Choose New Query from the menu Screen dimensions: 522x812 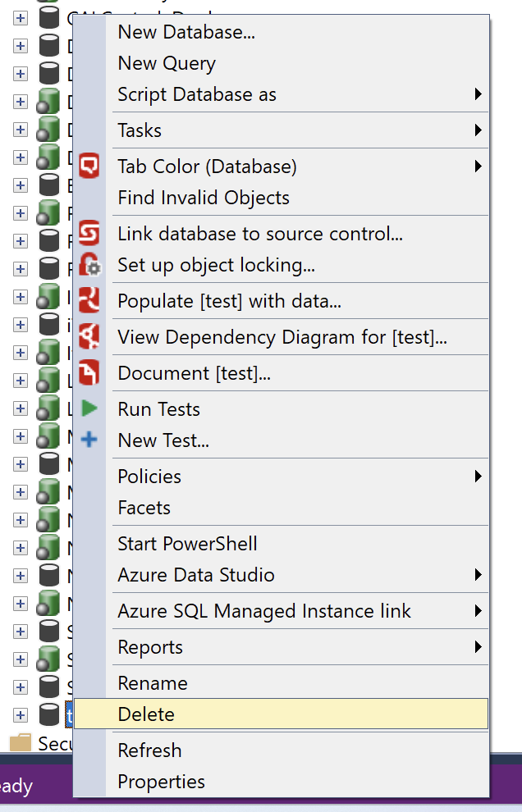click(167, 62)
